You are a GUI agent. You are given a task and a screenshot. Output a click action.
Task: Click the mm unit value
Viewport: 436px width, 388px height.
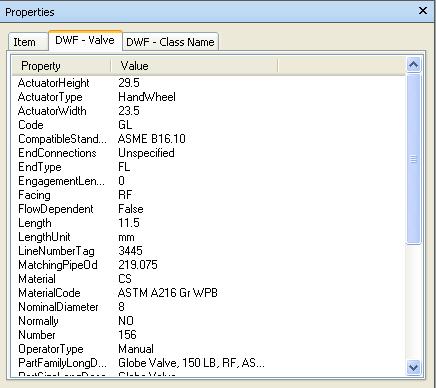126,237
